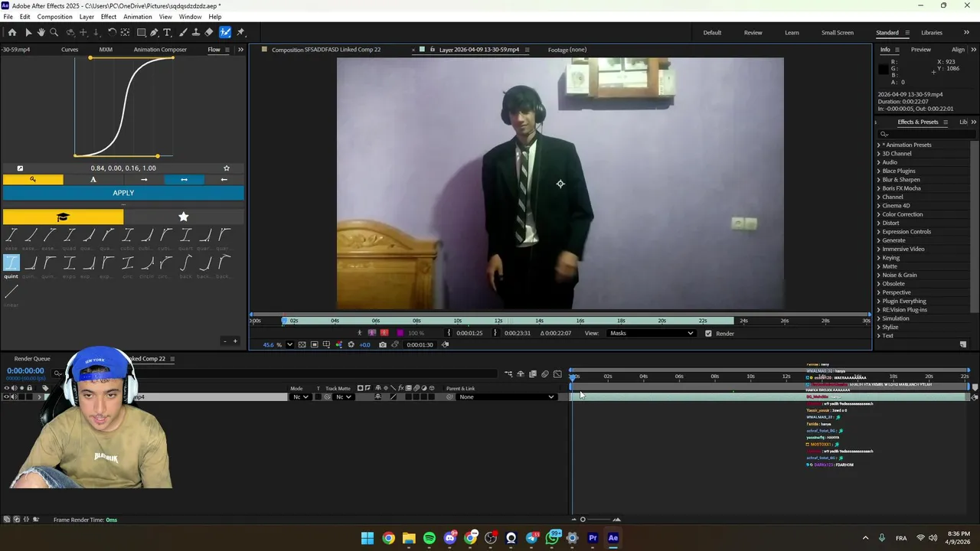Screen dimensions: 980x551
Task: Click the Flow left arrow button
Action: pos(224,179)
